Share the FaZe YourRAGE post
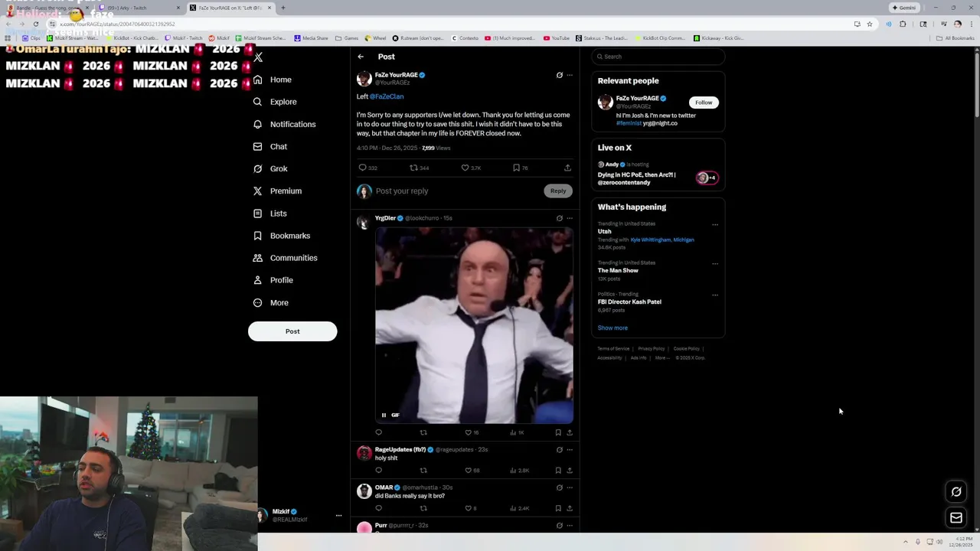Image resolution: width=980 pixels, height=551 pixels. point(567,168)
